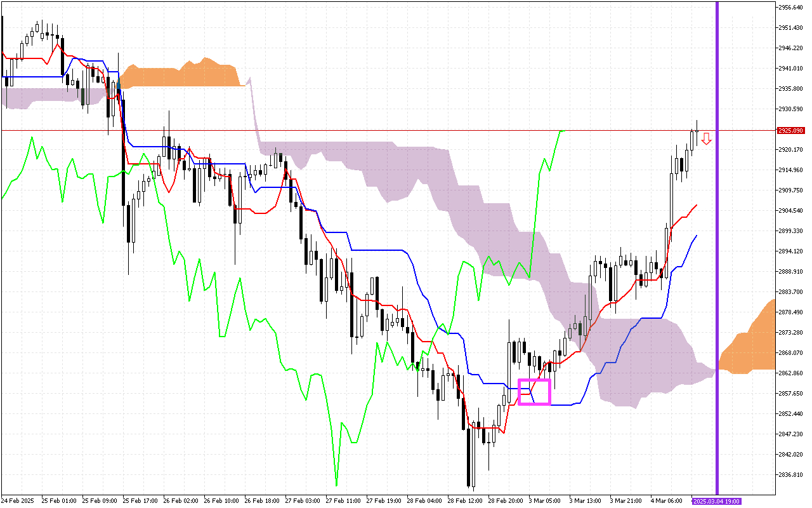Screen dimensions: 812x508
Task: Select the 25 Feb 01:00 time label
Action: pos(58,501)
